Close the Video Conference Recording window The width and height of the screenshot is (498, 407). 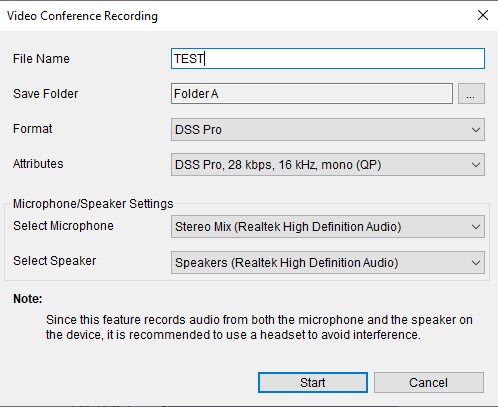(483, 15)
